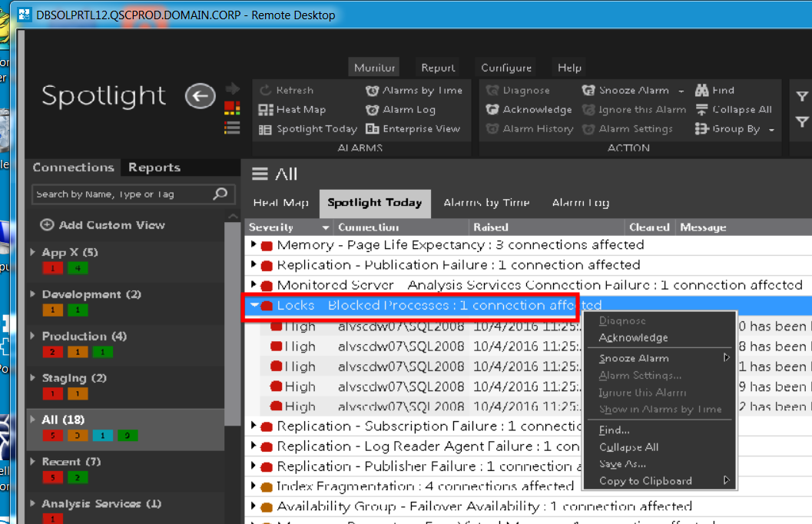Open the Heat Map icon in the ribbon
The image size is (812, 524).
(x=266, y=110)
